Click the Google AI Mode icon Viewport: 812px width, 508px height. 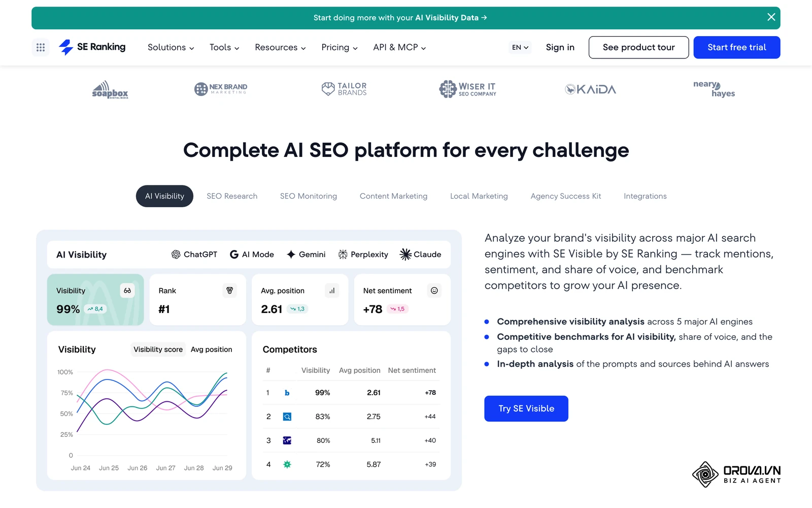point(234,255)
